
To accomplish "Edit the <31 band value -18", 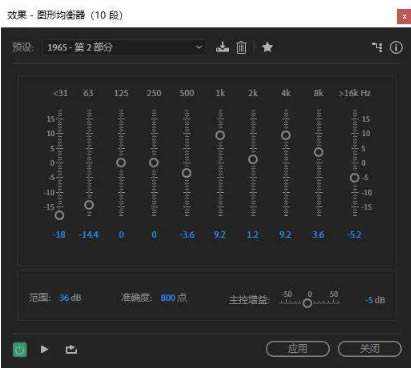I will tap(59, 235).
